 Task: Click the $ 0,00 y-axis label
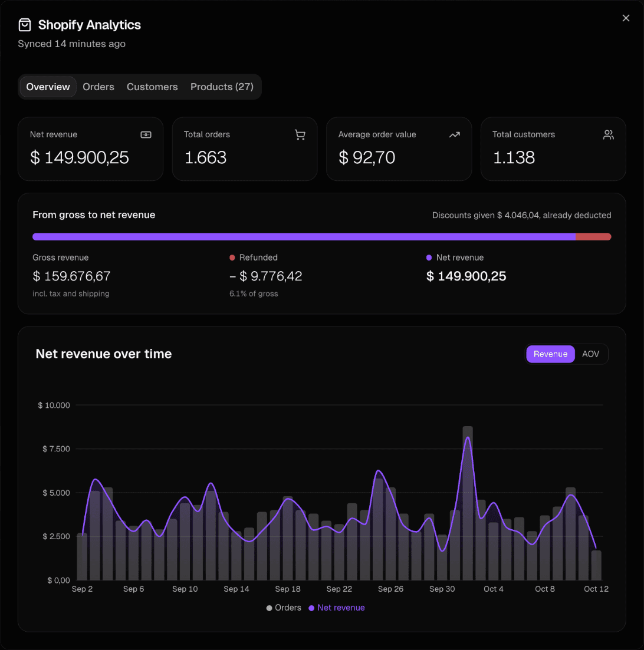[x=58, y=580]
